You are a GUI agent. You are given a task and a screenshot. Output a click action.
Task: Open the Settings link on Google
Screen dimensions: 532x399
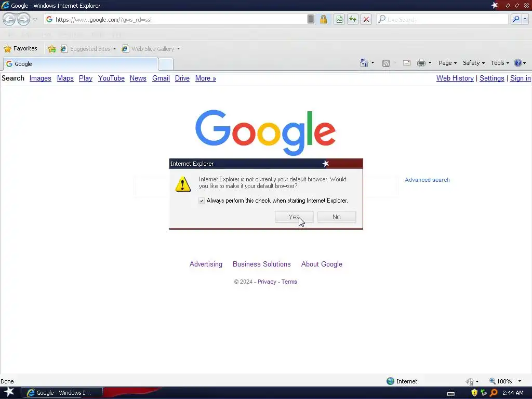491,78
